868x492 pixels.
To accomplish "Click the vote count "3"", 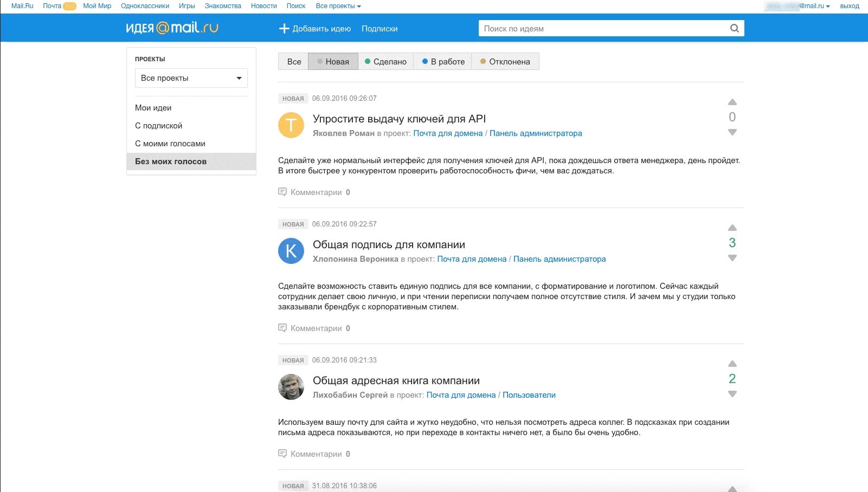I will [x=732, y=243].
